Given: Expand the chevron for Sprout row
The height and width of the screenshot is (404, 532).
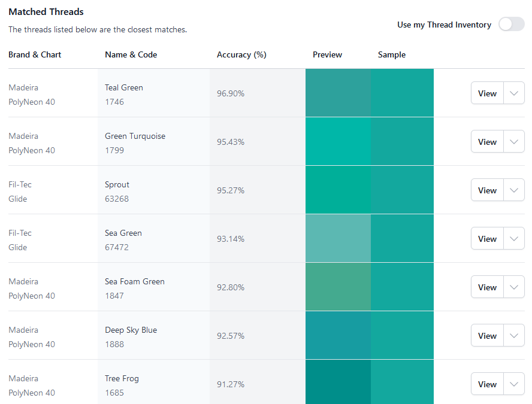Looking at the screenshot, I should pyautogui.click(x=514, y=190).
